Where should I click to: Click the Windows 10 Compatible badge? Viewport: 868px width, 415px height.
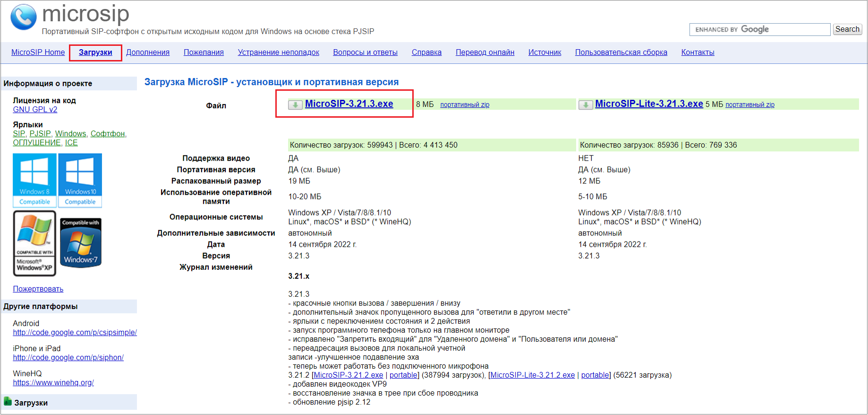[x=80, y=180]
